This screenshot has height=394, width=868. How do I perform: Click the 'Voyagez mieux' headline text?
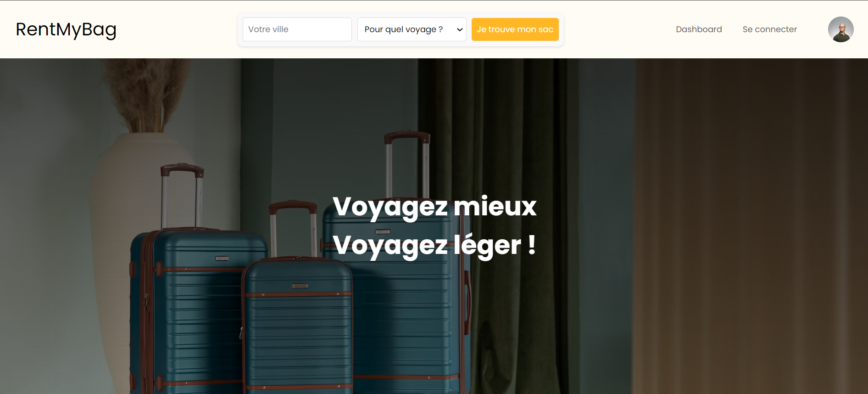point(434,207)
